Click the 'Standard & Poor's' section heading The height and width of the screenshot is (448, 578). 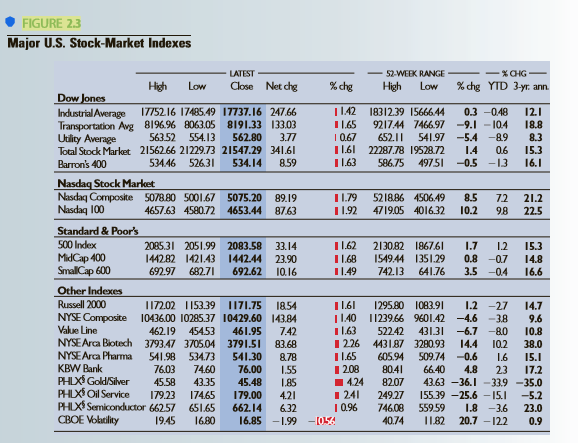coord(98,231)
